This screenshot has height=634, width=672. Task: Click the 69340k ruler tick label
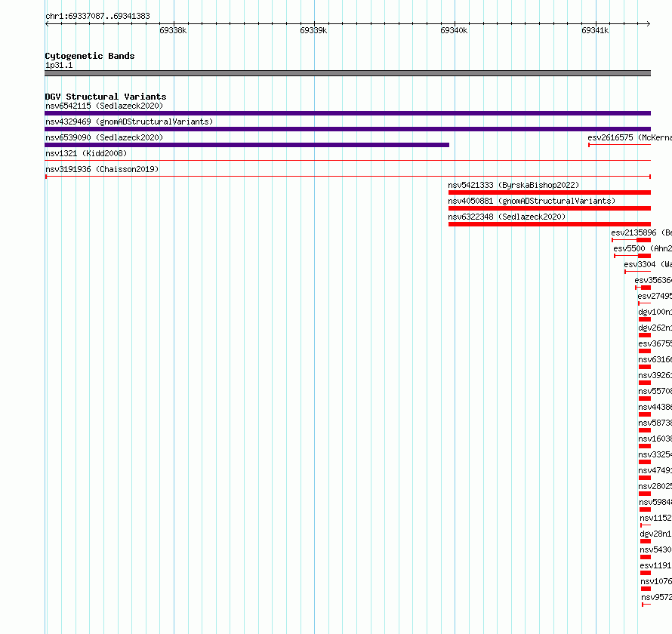pos(454,30)
